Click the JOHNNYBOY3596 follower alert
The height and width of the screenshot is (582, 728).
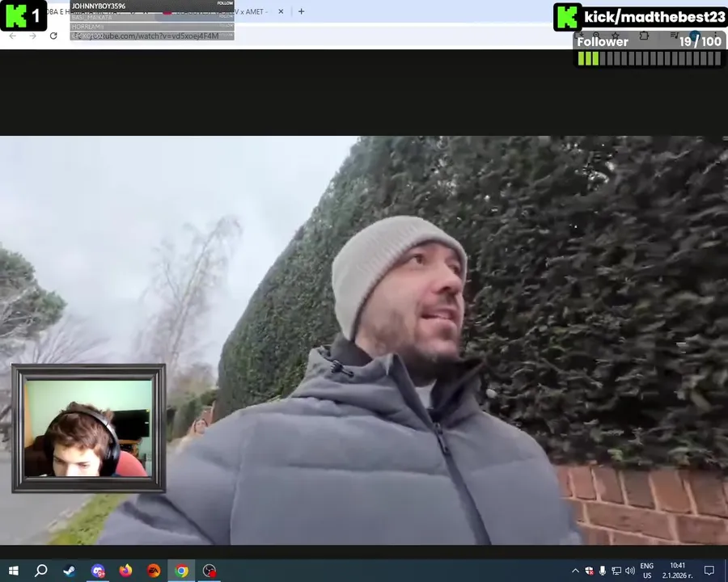152,6
